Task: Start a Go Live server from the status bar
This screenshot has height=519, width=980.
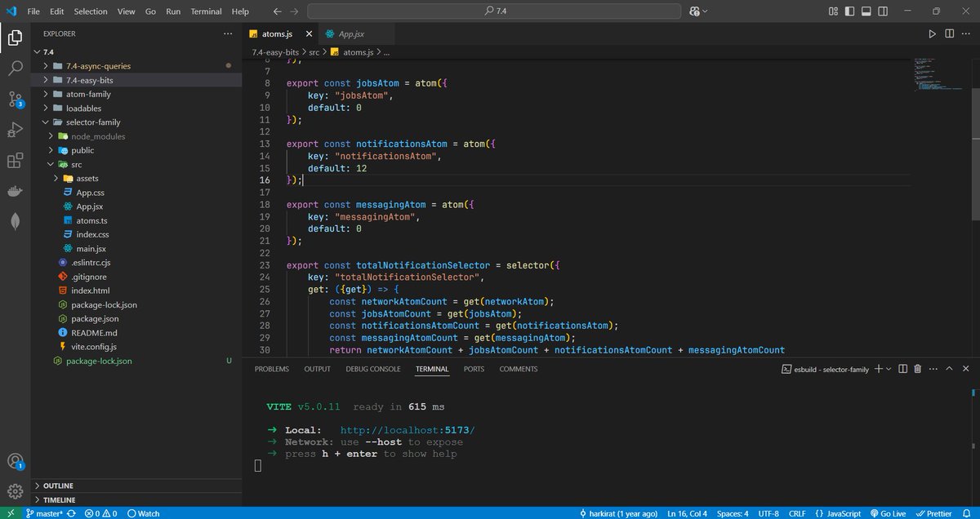Action: [889, 513]
